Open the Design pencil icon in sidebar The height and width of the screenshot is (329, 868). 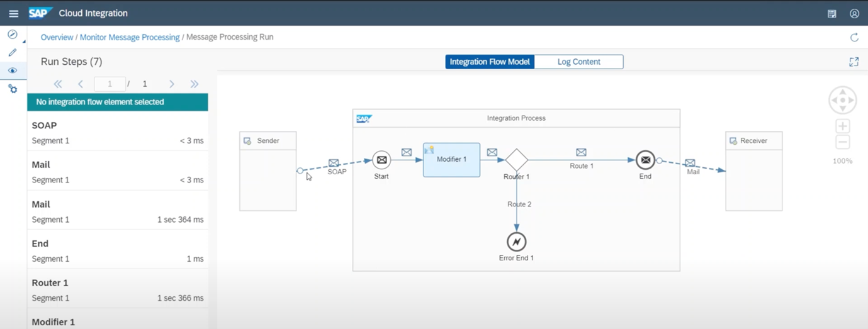[x=12, y=53]
